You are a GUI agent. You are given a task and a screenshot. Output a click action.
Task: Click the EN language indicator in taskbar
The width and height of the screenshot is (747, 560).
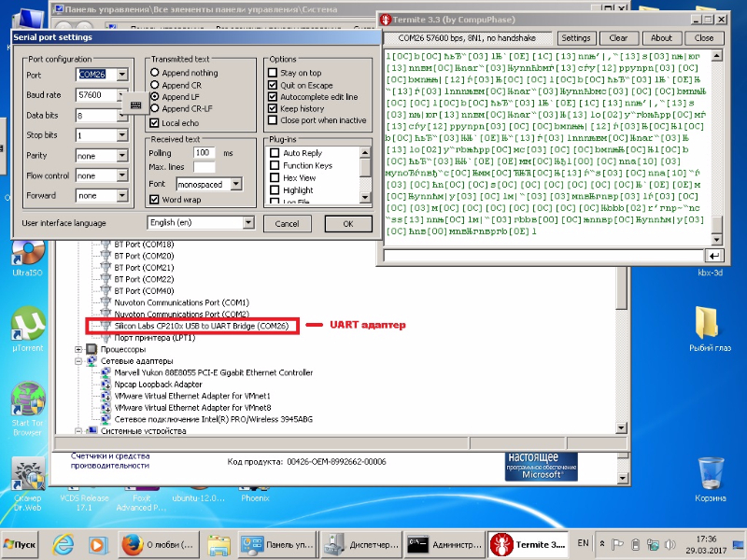(x=583, y=543)
